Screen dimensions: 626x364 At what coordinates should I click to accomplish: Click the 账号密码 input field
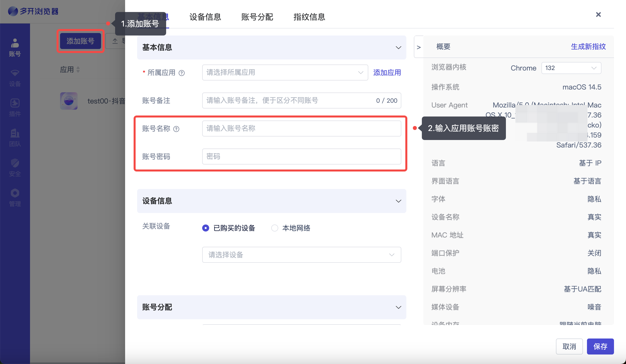pos(301,156)
